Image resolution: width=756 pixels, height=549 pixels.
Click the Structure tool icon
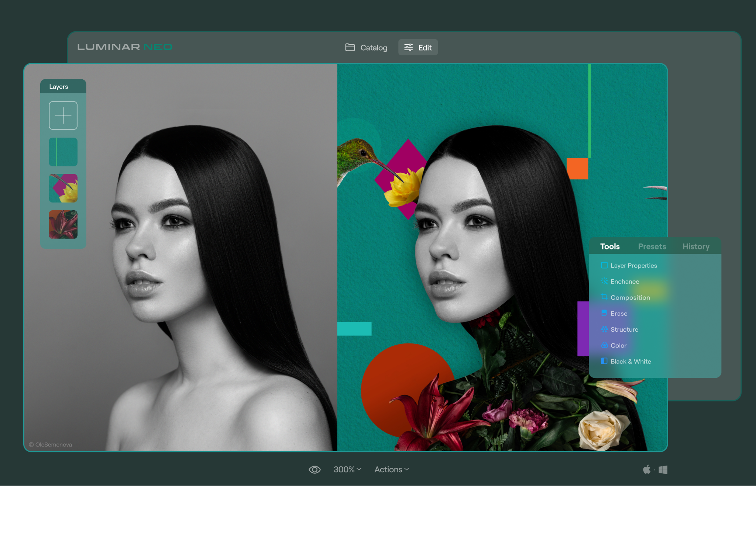(604, 329)
